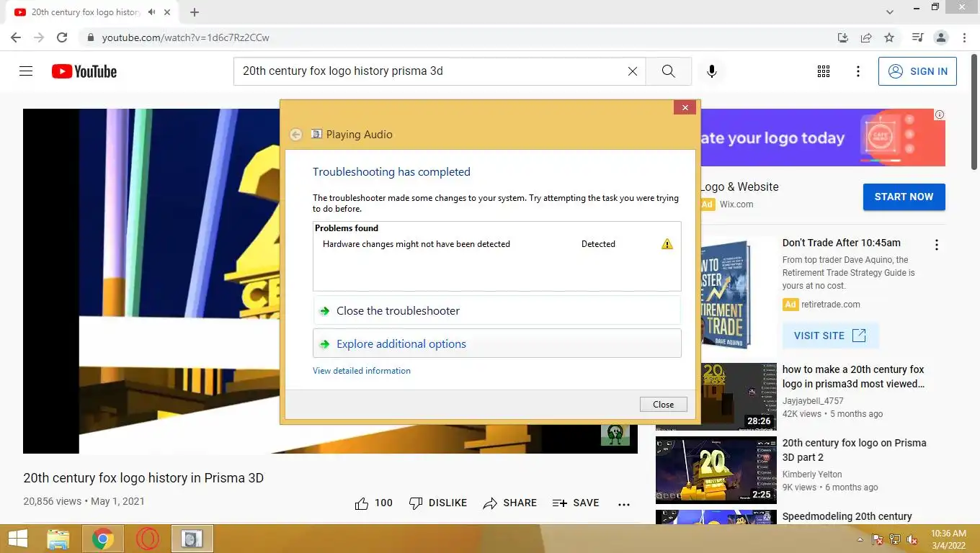
Task: Open a new Chrome tab
Action: [x=195, y=12]
